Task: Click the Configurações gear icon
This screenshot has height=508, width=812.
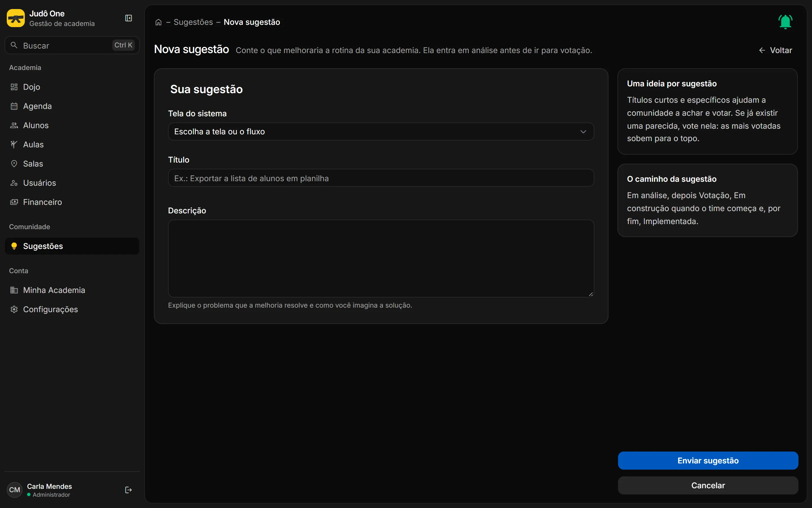Action: [14, 309]
